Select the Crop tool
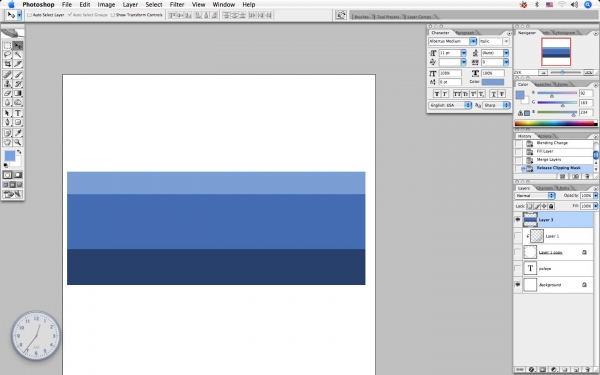This screenshot has height=375, width=600. [7, 64]
